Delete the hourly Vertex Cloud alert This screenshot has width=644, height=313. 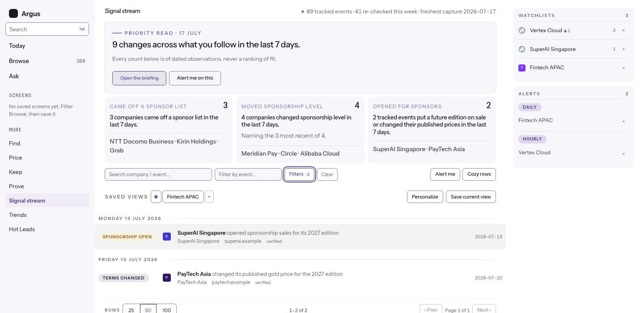pyautogui.click(x=623, y=153)
